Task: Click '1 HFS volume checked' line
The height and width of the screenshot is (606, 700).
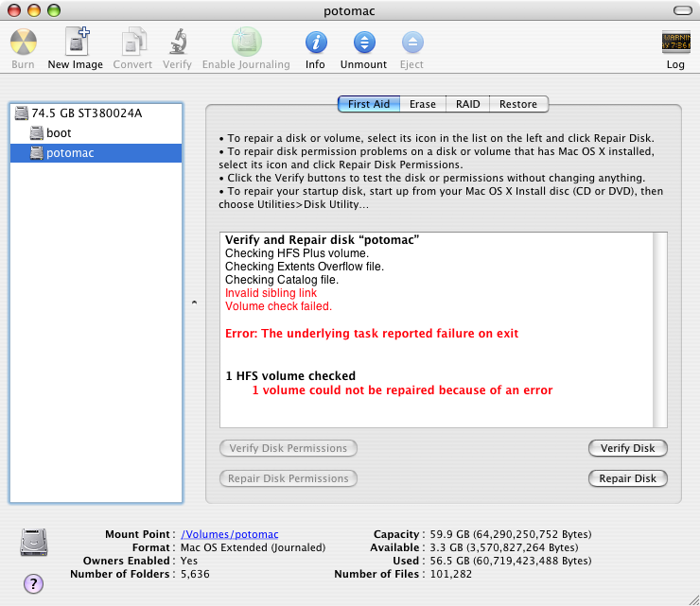Action: [x=290, y=376]
